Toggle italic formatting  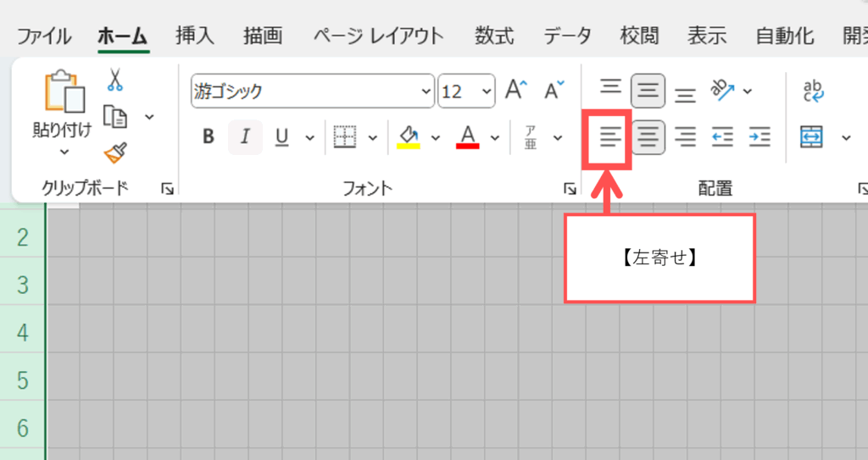(x=246, y=137)
